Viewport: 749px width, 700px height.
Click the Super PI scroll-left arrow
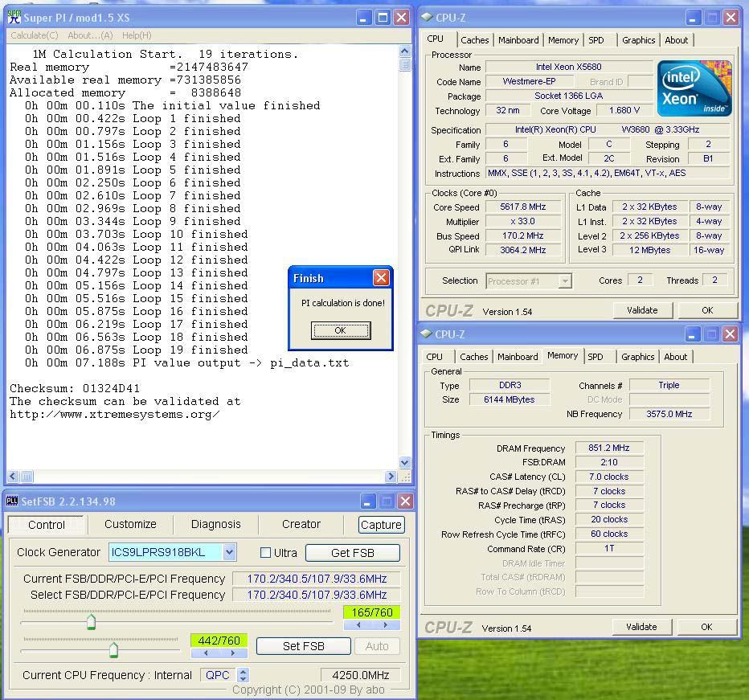click(x=13, y=476)
